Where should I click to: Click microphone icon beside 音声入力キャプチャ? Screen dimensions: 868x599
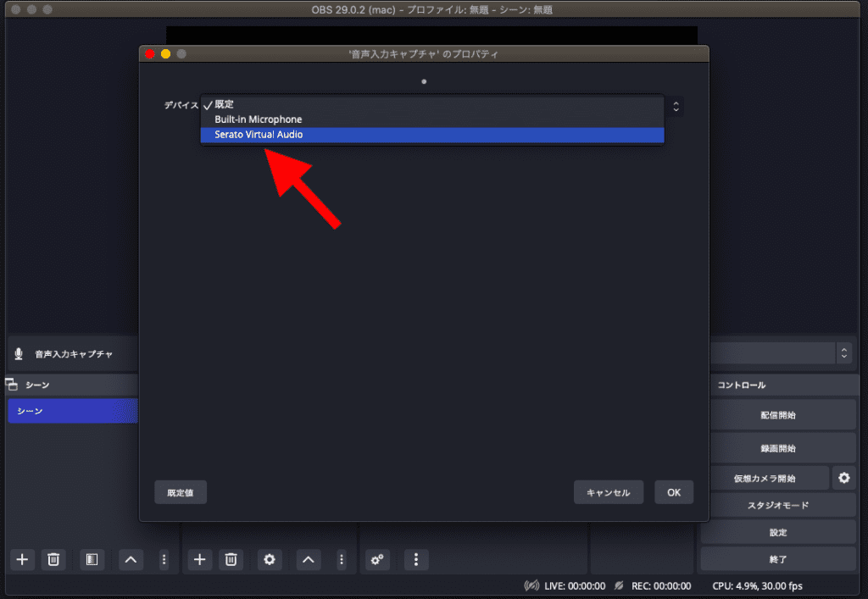pyautogui.click(x=19, y=354)
